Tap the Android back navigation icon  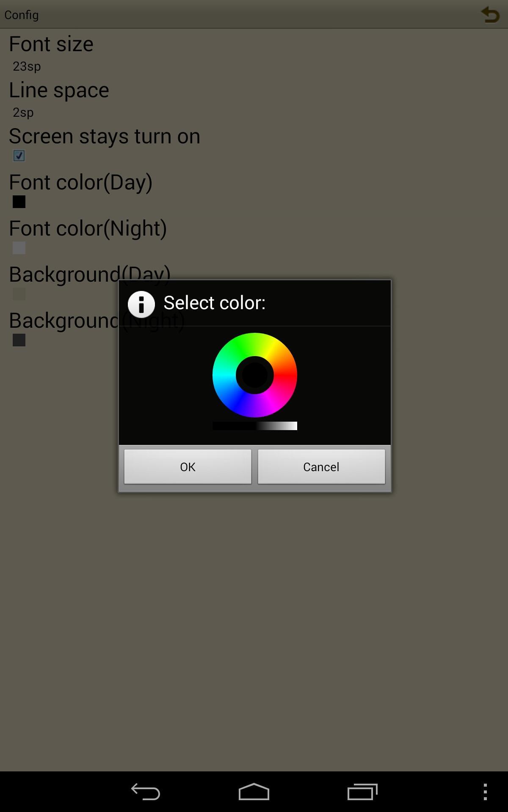(x=145, y=791)
